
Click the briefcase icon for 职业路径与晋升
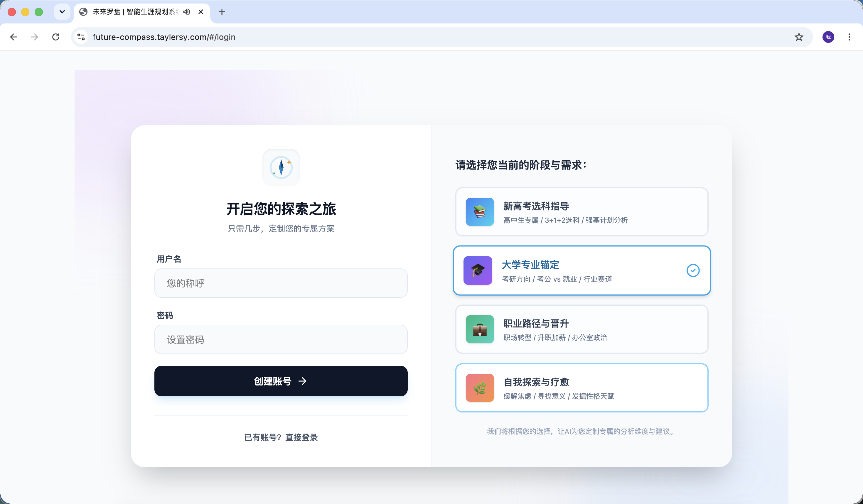(479, 329)
